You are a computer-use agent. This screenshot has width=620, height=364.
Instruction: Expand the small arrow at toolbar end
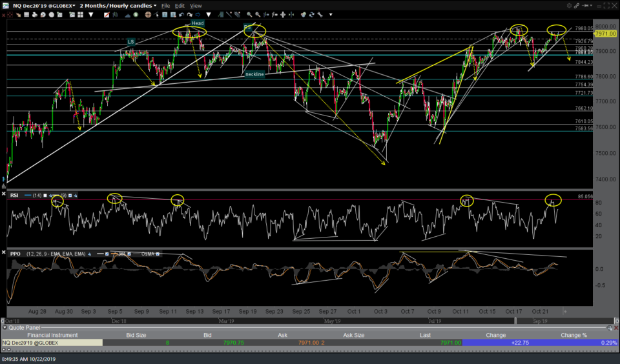tap(331, 15)
